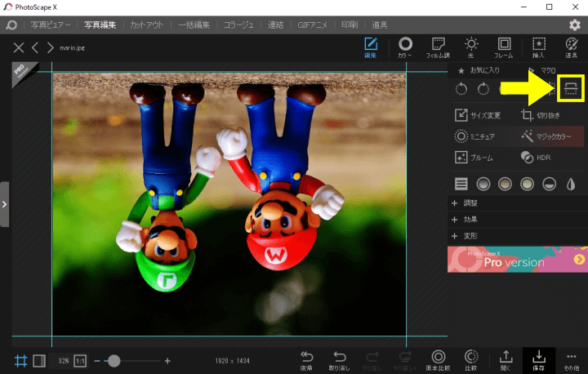588x374 pixels.
Task: Apply HDR effect
Action: click(x=536, y=158)
